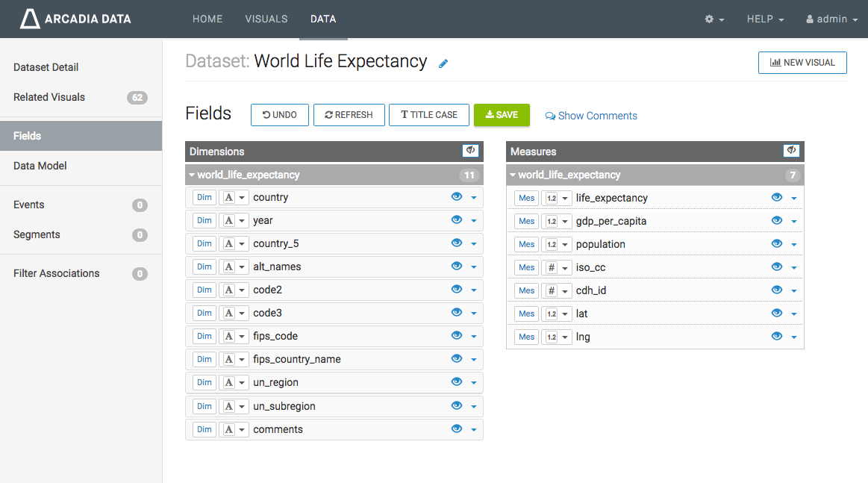Click the green SAVE button
The height and width of the screenshot is (483, 868).
[x=502, y=115]
